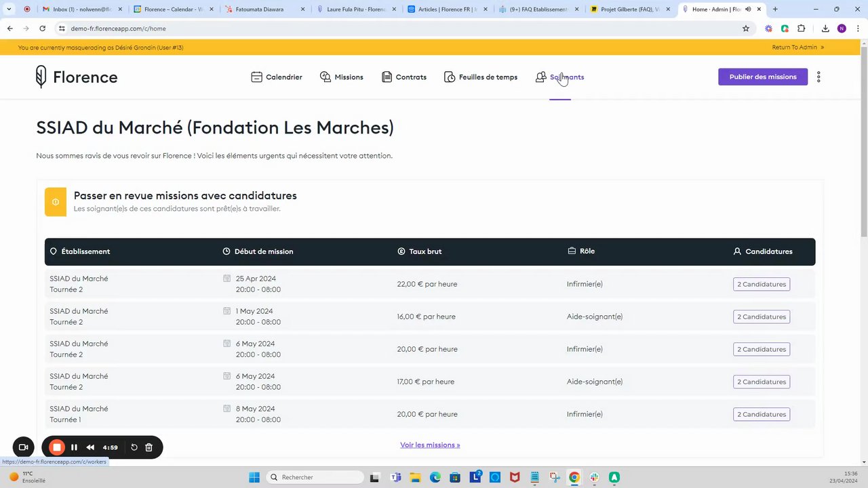
Task: Reload the page
Action: [x=42, y=28]
